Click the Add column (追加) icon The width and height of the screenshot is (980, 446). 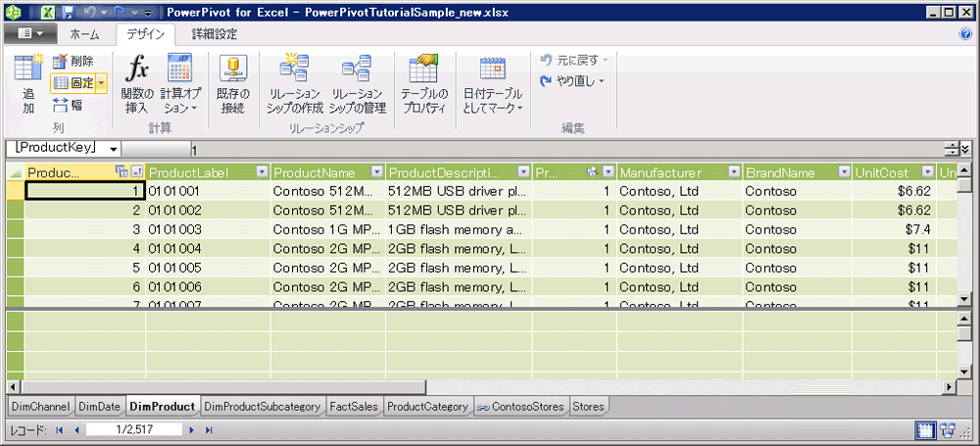[28, 80]
